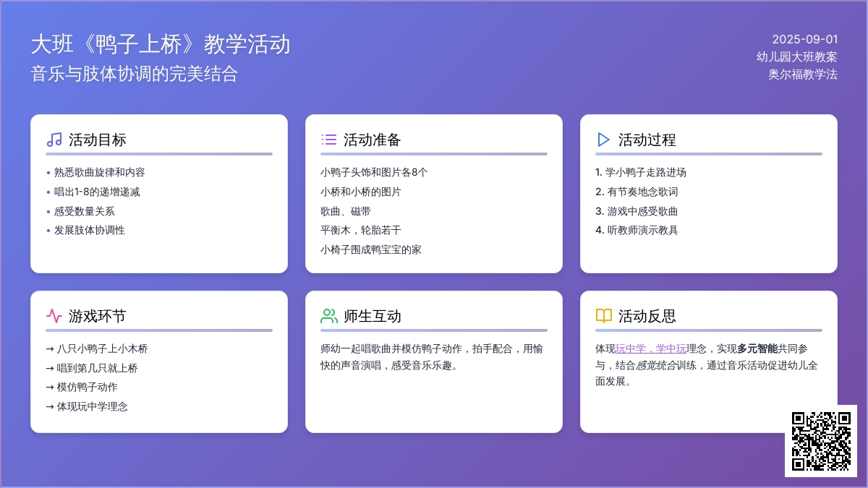The width and height of the screenshot is (868, 488).
Task: Click the pulse icon beside 游戏环节
Action: (x=54, y=316)
